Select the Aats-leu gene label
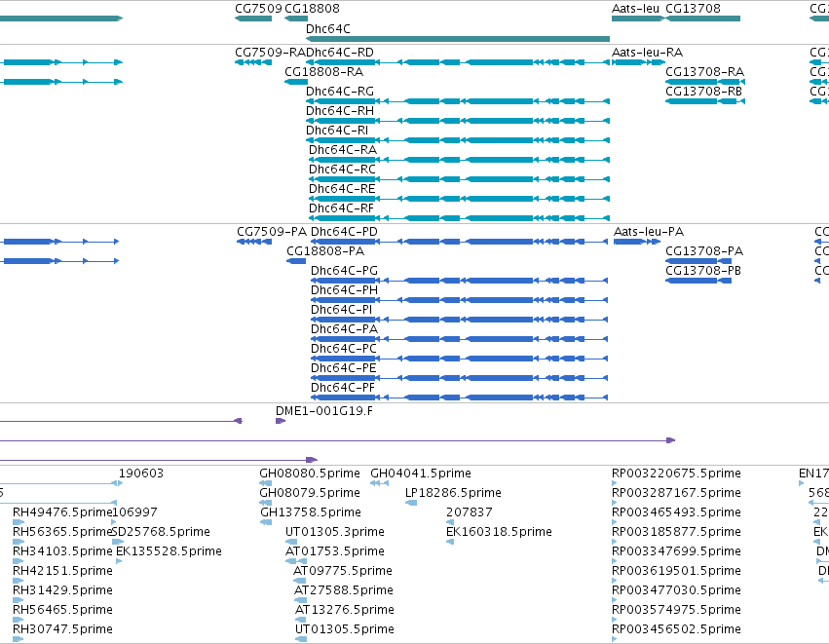 (x=635, y=9)
